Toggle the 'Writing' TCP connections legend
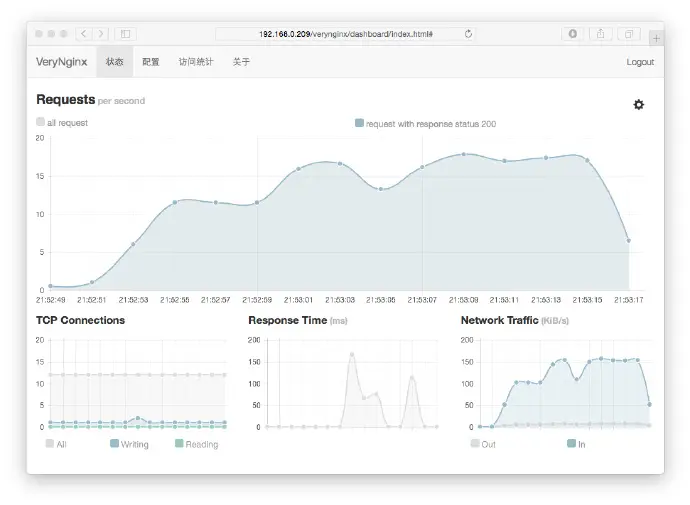 129,444
